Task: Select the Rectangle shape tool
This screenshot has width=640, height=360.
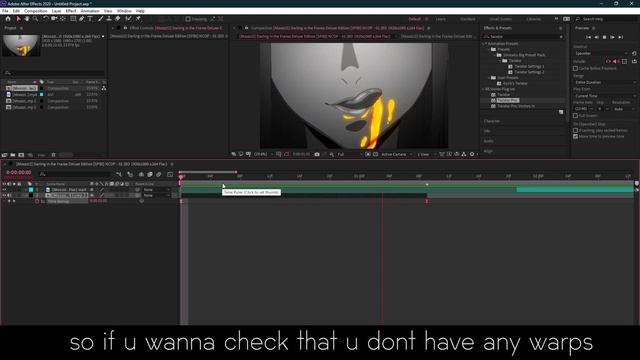Action: [x=73, y=19]
